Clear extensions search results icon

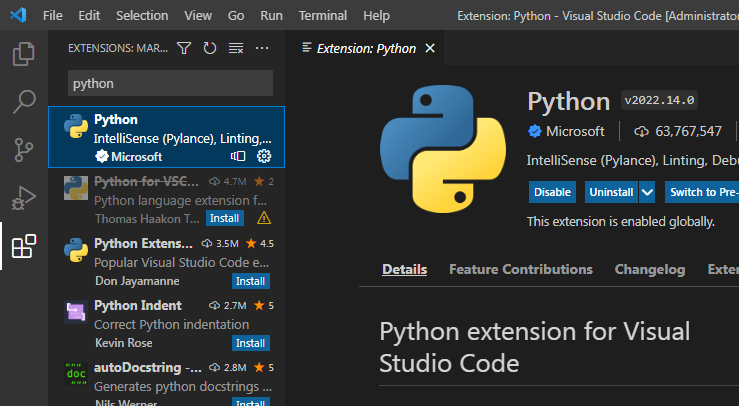pyautogui.click(x=236, y=48)
